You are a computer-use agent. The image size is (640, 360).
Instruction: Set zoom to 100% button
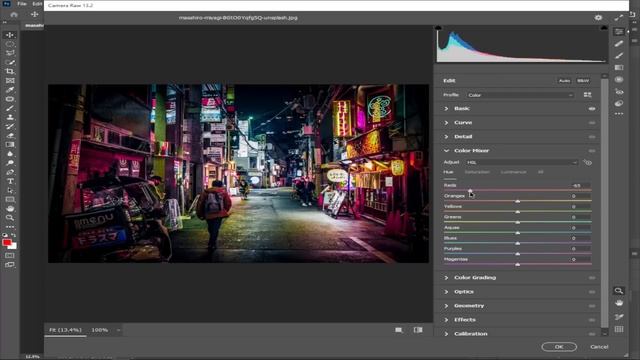pyautogui.click(x=100, y=330)
